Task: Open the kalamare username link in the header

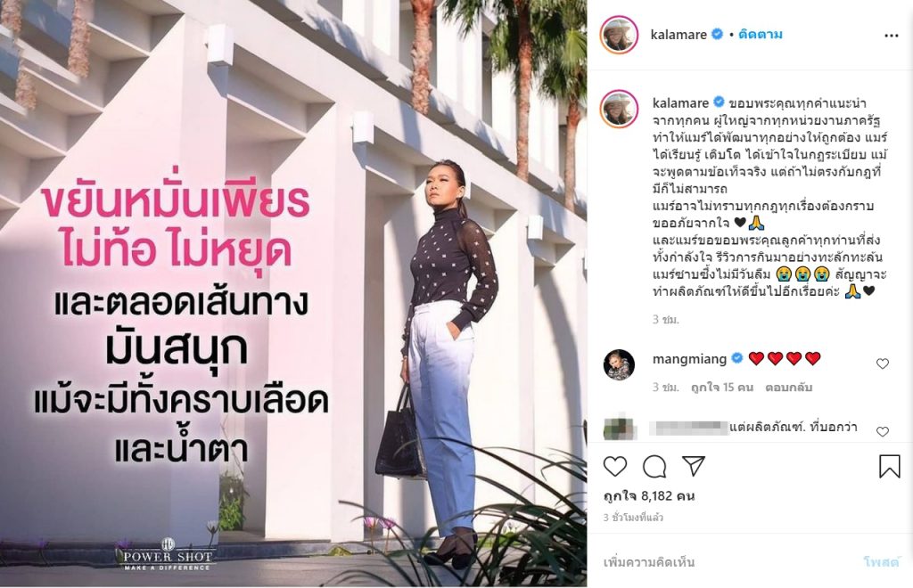Action: click(x=679, y=35)
